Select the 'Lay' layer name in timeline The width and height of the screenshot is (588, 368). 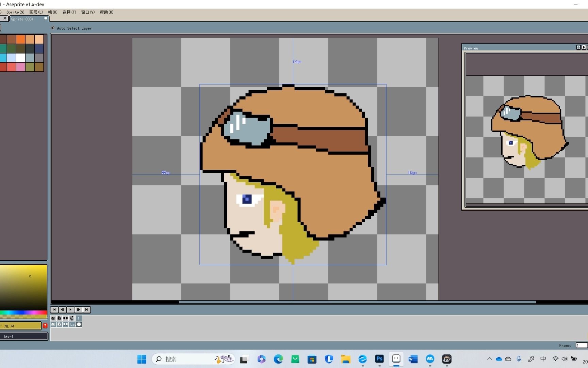tap(72, 324)
